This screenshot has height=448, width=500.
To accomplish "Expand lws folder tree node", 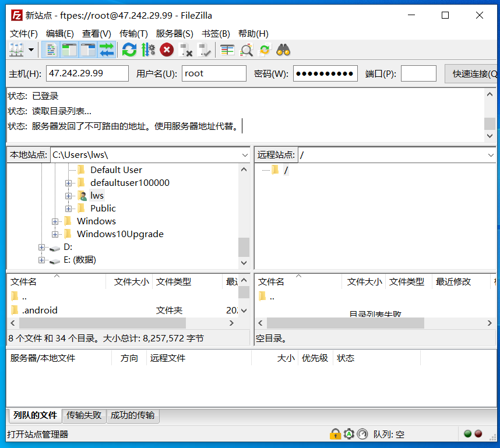I will pyautogui.click(x=68, y=196).
